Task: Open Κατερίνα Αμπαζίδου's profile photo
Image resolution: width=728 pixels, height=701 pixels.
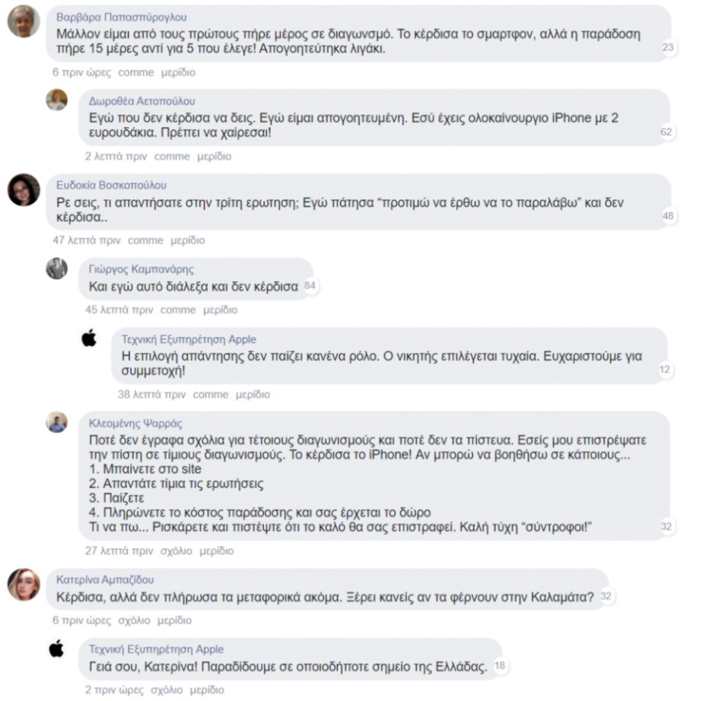Action: (x=24, y=584)
